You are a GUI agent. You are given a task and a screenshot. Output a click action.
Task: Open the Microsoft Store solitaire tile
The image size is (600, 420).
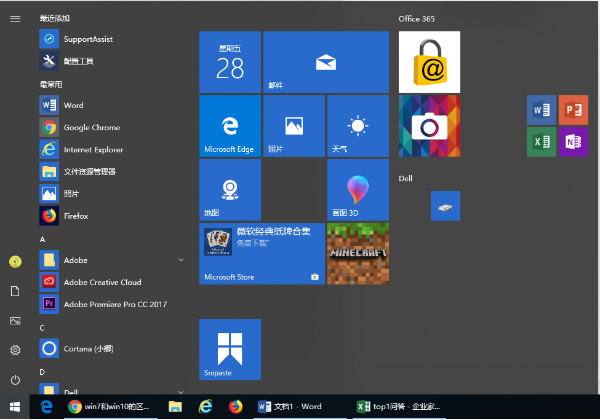tap(262, 254)
